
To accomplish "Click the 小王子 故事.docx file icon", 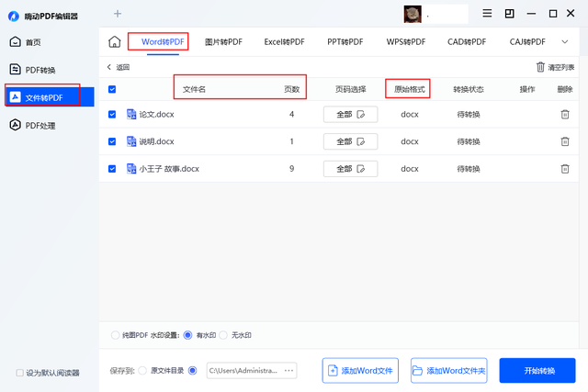I will tap(131, 169).
